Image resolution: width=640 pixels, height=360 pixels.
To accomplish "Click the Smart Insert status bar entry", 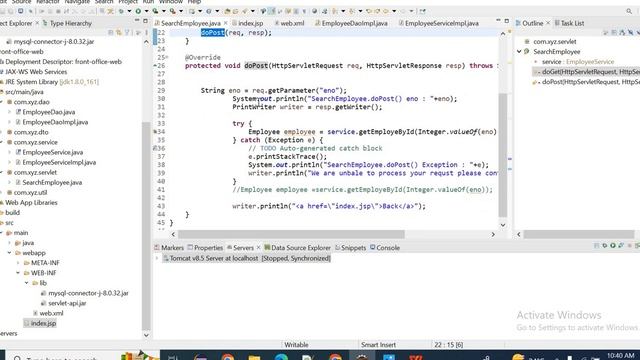I will click(x=378, y=345).
